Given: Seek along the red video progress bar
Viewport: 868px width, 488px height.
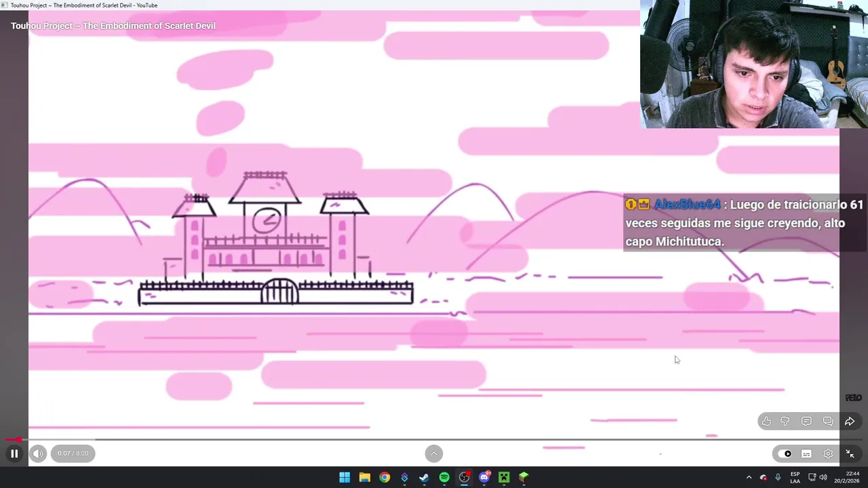Looking at the screenshot, I should [434, 440].
